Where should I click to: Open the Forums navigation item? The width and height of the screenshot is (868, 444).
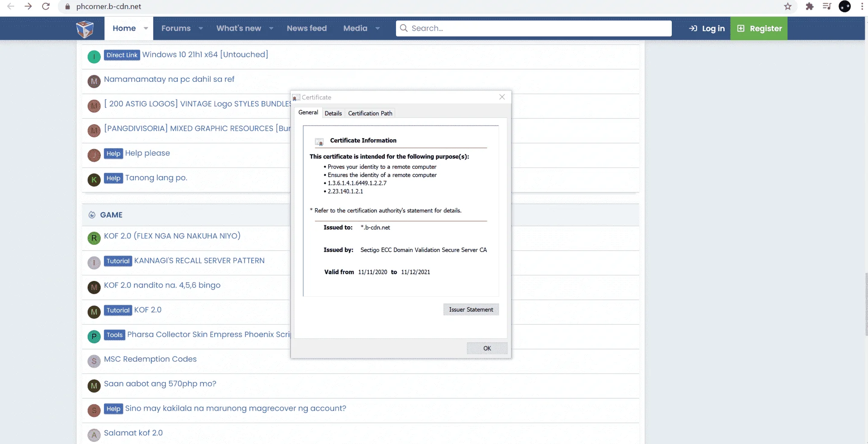[x=176, y=28]
